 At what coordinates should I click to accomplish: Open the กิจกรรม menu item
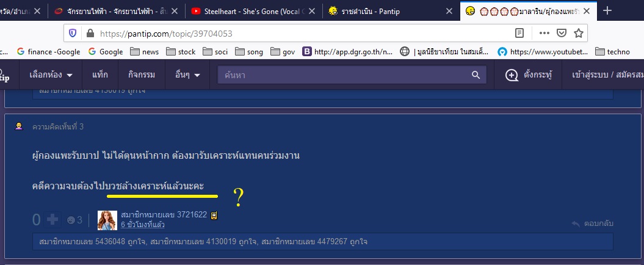pos(142,74)
